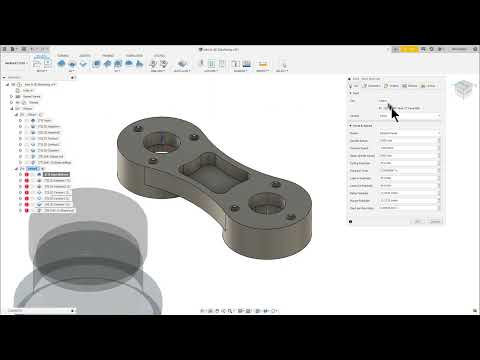This screenshot has height=360, width=480.
Task: Collapse the Setups browser node
Action: point(12,109)
